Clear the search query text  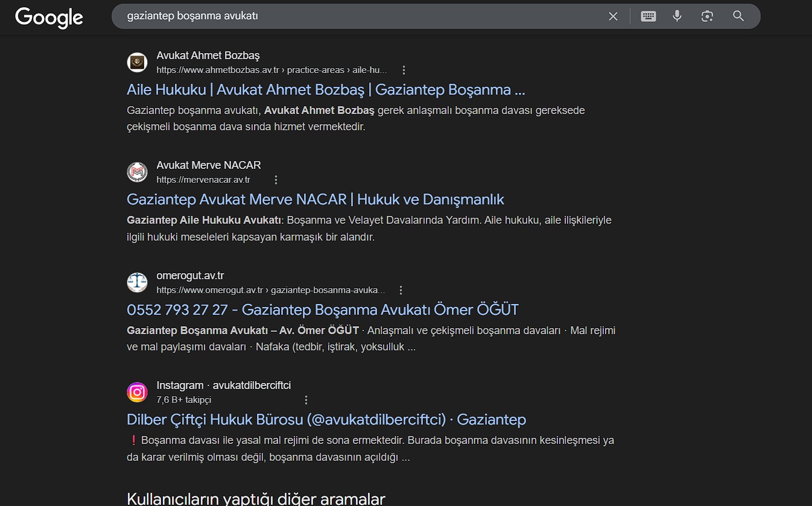[613, 16]
